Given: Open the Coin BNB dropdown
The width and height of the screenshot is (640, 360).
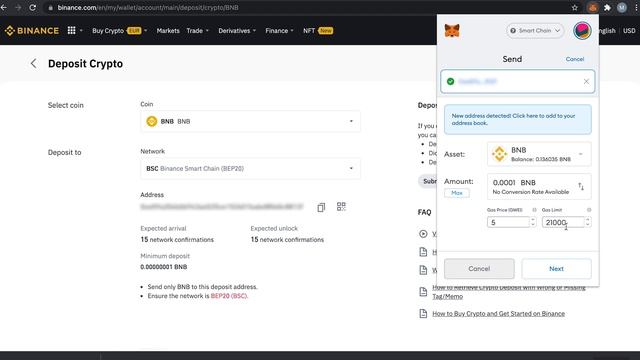Looking at the screenshot, I should tap(250, 121).
